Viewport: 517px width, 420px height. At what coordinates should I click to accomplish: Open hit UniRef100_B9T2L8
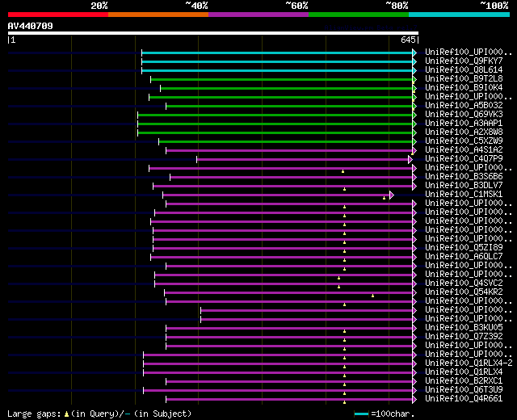[464, 79]
